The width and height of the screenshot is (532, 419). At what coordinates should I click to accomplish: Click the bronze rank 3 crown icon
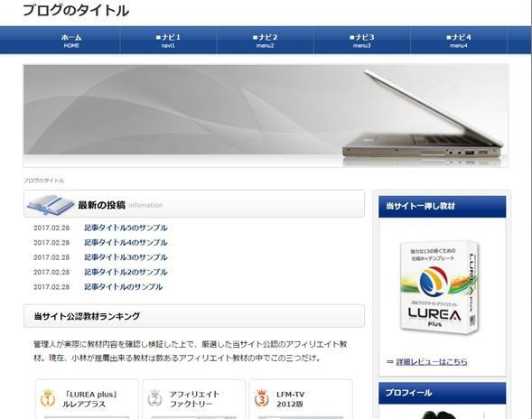[x=262, y=398]
